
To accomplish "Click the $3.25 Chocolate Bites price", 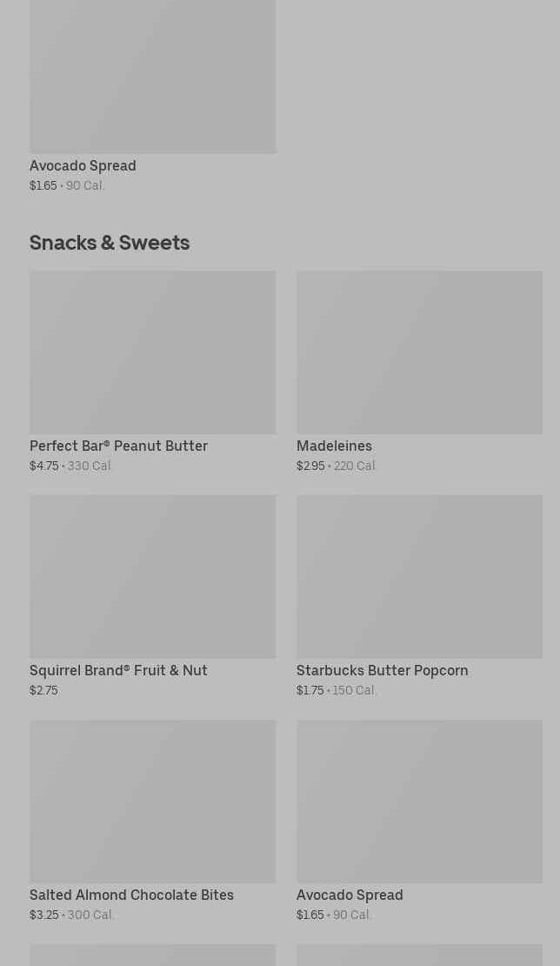I will 43,915.
